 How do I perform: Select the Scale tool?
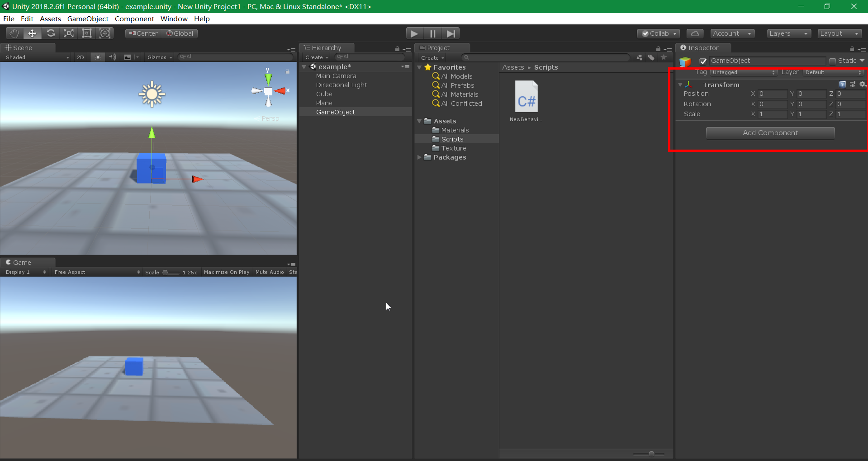tap(69, 33)
